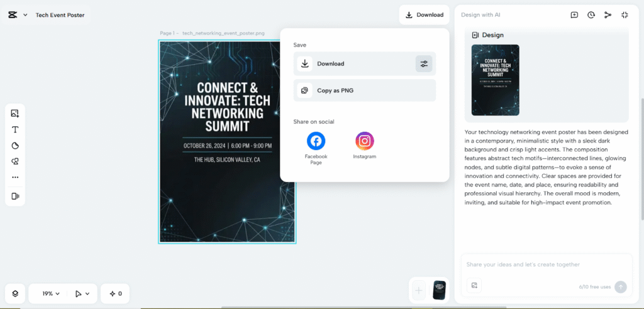Start a new chat in AI panel

point(574,15)
